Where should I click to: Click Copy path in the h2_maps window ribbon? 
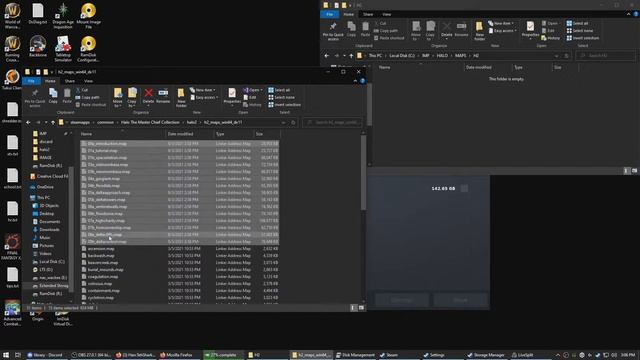pos(88,97)
